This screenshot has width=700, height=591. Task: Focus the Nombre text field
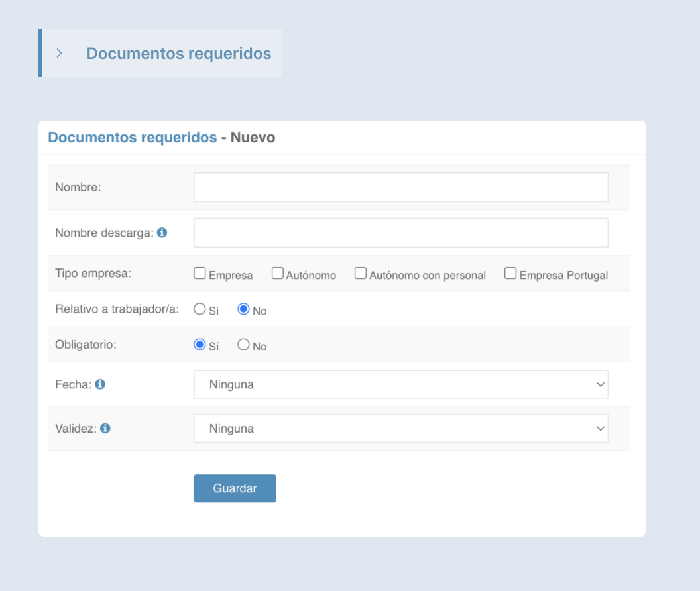pyautogui.click(x=400, y=188)
